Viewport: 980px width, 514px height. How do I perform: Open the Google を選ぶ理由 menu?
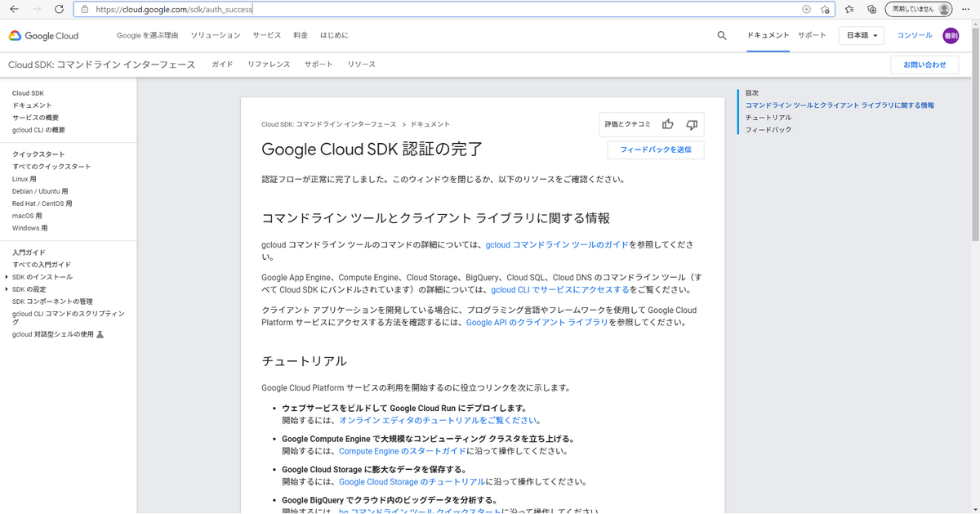(147, 36)
